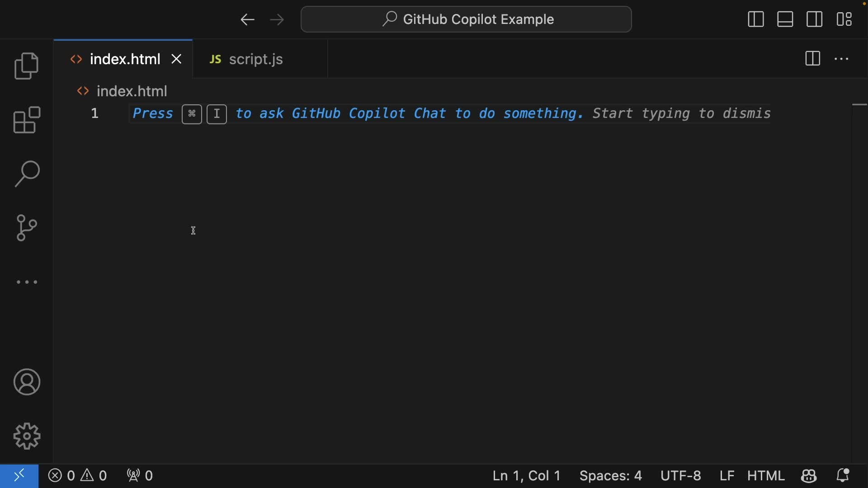The height and width of the screenshot is (488, 868).
Task: Open the activity bar overflow menu
Action: click(x=27, y=282)
